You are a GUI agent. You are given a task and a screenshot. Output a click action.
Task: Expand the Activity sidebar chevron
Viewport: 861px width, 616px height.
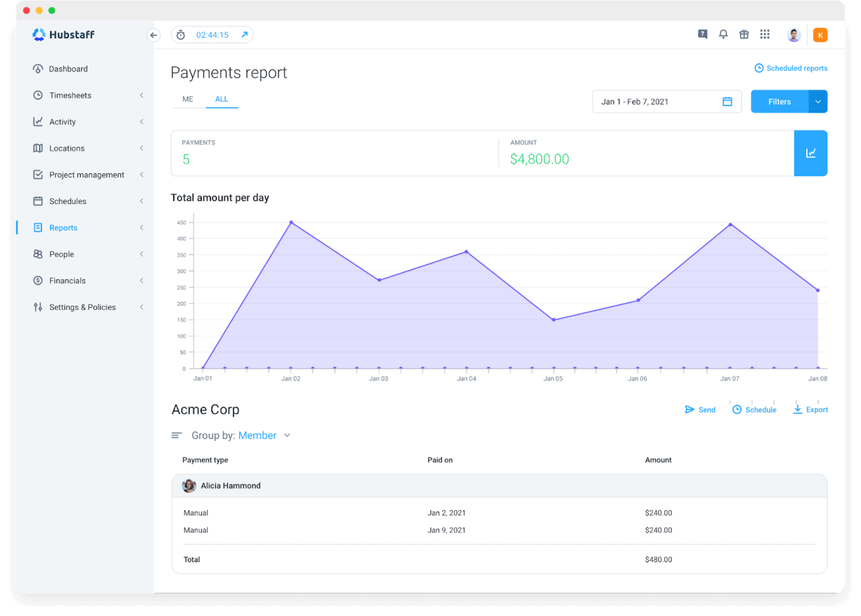(x=142, y=122)
